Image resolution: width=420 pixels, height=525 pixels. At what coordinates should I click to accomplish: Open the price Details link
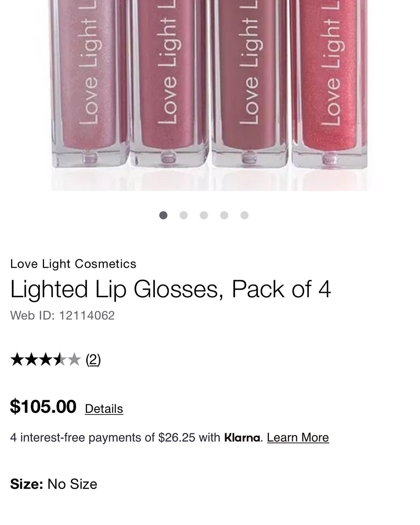point(104,409)
